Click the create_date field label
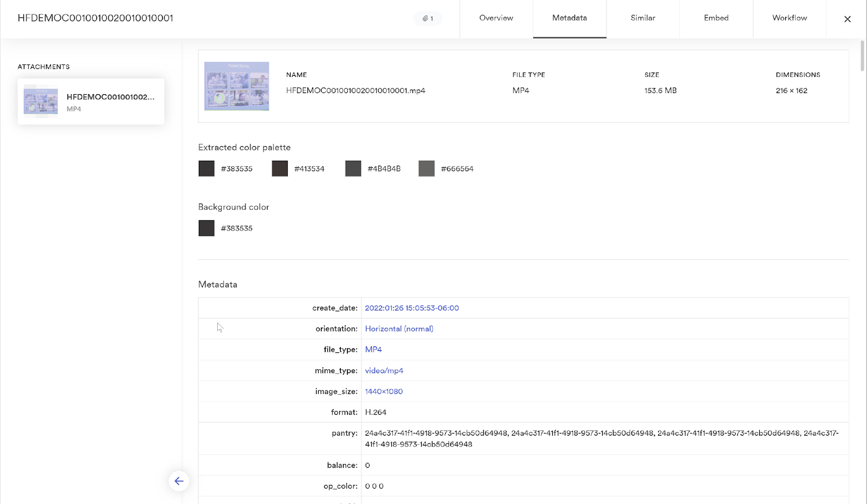Image resolution: width=867 pixels, height=504 pixels. point(335,308)
